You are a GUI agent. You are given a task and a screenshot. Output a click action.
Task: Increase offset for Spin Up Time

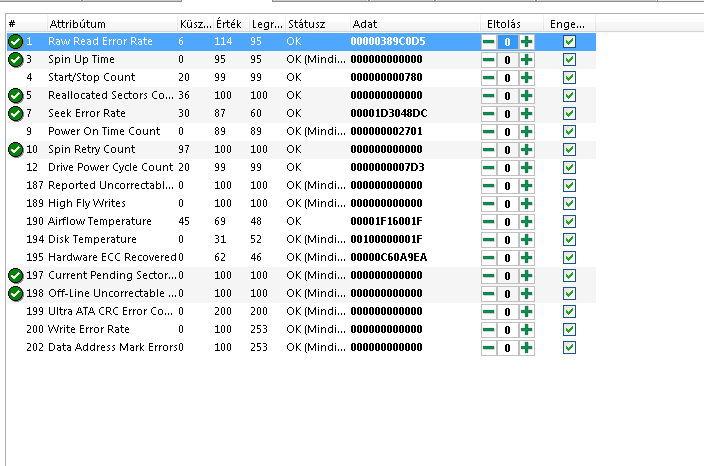coord(527,60)
